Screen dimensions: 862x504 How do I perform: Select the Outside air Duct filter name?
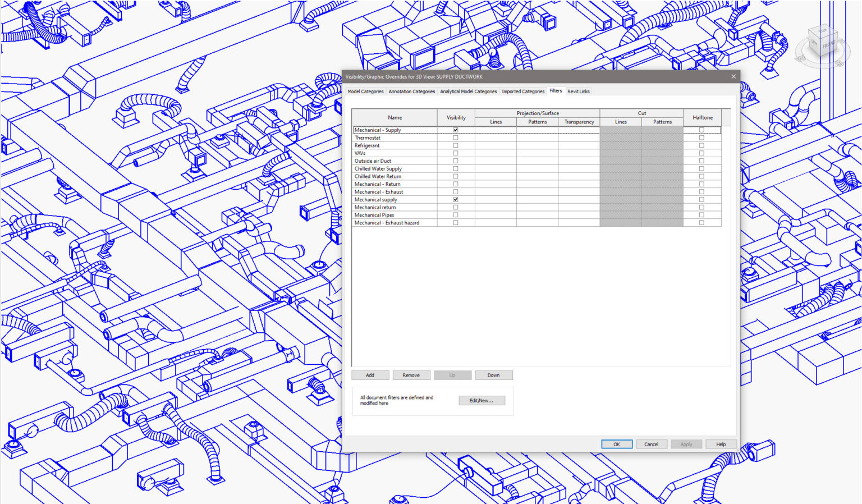(373, 161)
